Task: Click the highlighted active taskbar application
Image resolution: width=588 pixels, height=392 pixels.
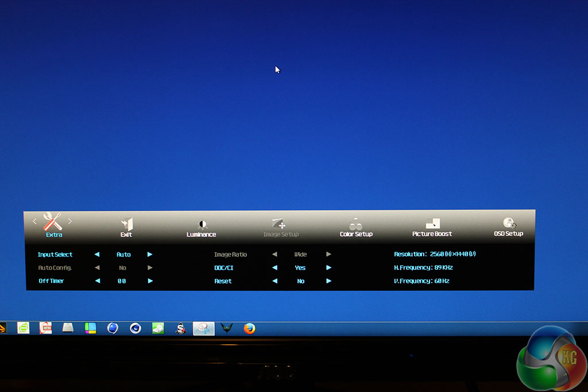Action: 204,328
